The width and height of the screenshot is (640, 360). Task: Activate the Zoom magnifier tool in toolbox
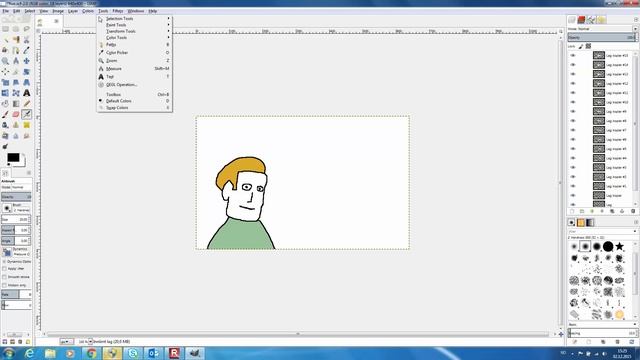point(5,61)
